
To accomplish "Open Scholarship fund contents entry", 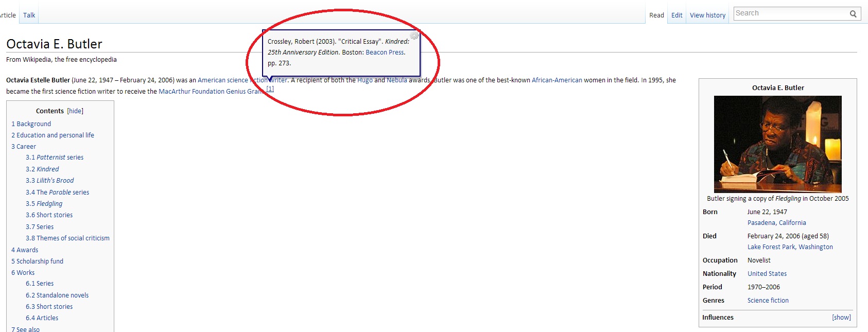I will pyautogui.click(x=38, y=261).
